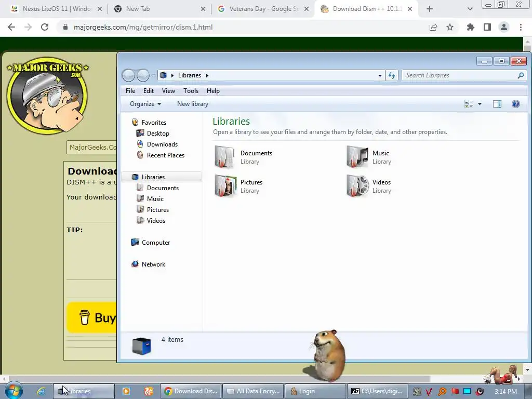Switch to Login taskbar window
The height and width of the screenshot is (399, 532).
[x=315, y=391]
